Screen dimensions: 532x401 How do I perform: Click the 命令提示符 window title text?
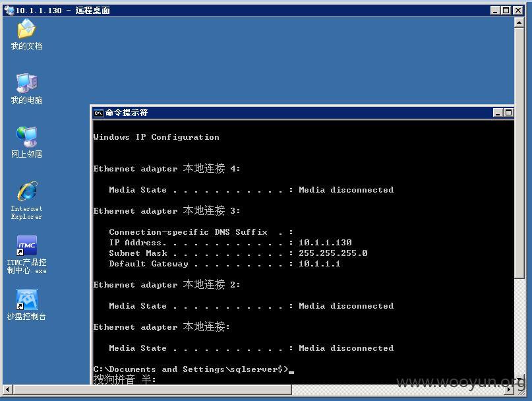click(x=127, y=113)
